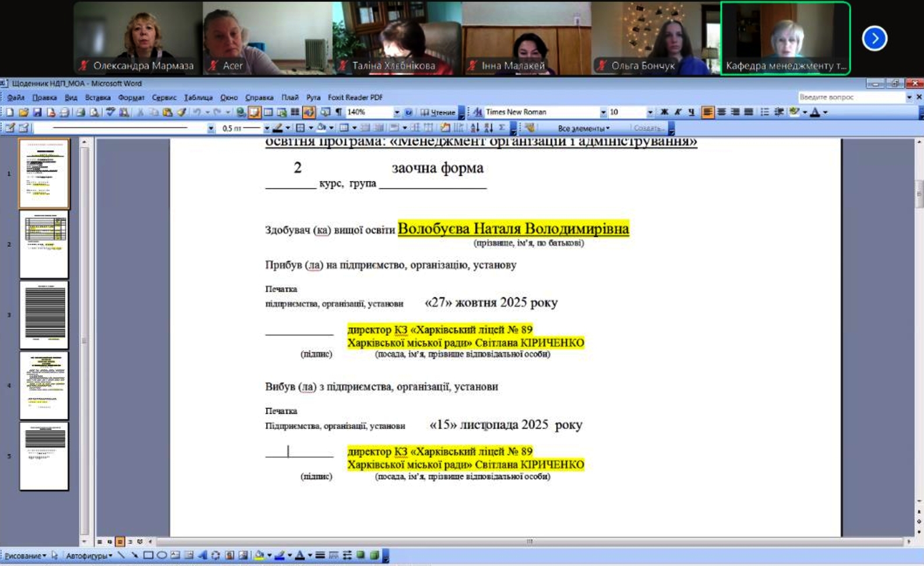The width and height of the screenshot is (924, 566).
Task: Open the font color picker arrow
Action: pos(826,112)
